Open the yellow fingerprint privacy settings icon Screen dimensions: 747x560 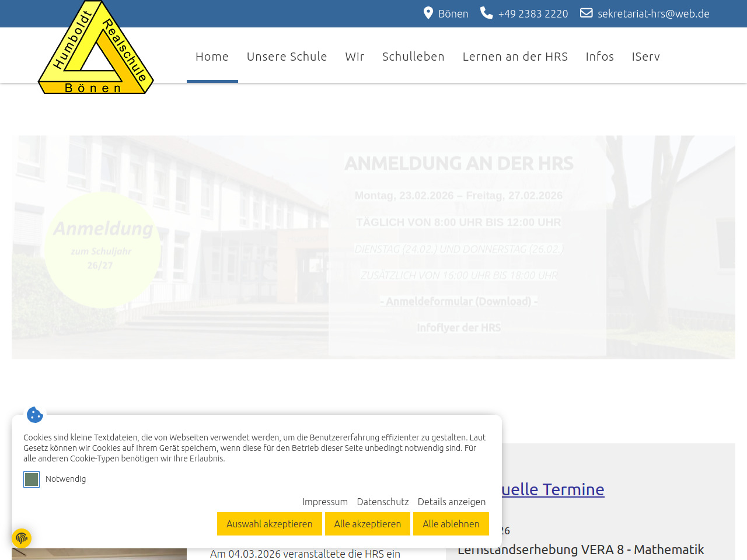point(22,538)
